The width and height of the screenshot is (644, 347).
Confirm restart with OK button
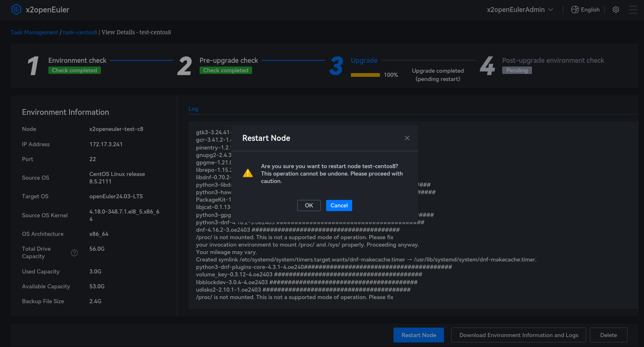click(x=309, y=205)
